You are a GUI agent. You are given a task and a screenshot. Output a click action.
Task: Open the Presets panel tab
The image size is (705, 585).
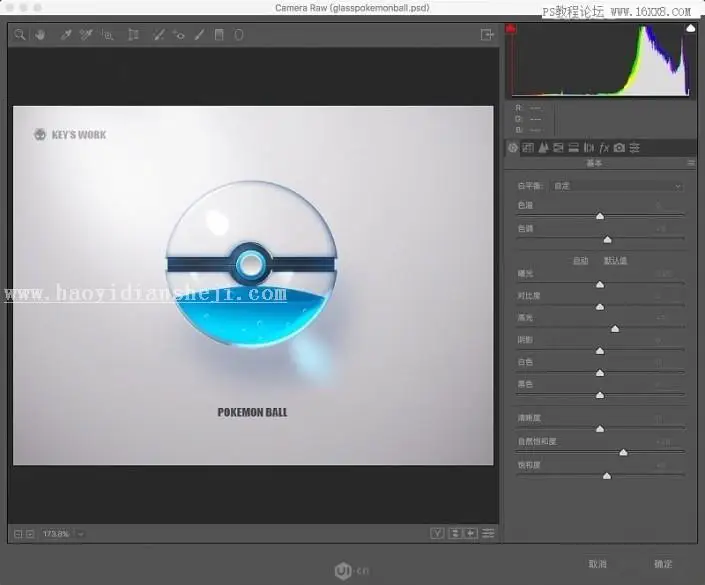(x=634, y=147)
